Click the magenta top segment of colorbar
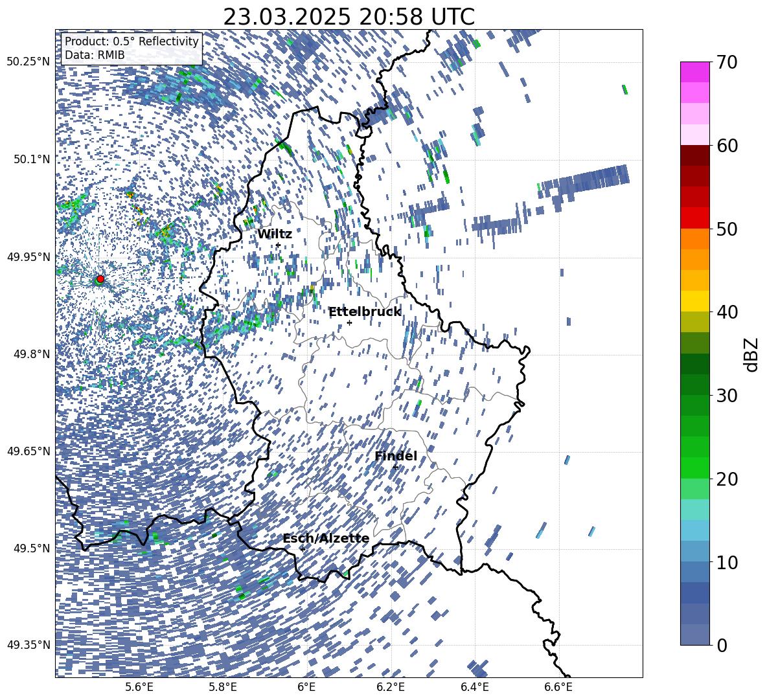The height and width of the screenshot is (700, 767). [694, 73]
